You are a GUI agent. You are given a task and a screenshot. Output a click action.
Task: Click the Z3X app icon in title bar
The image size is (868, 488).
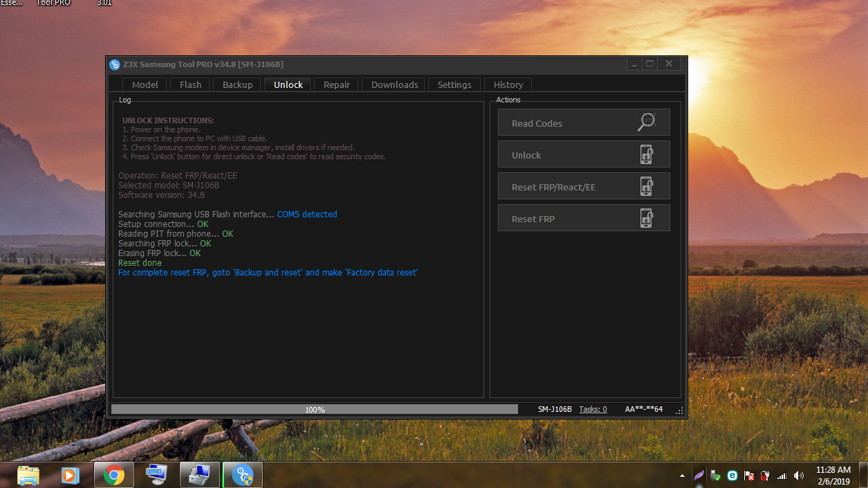(115, 64)
